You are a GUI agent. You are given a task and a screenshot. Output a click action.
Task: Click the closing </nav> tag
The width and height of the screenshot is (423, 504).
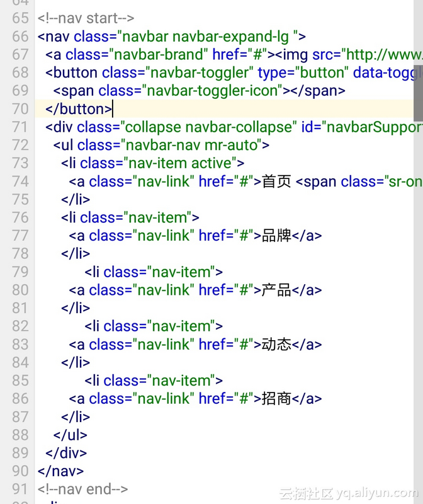pyautogui.click(x=60, y=471)
